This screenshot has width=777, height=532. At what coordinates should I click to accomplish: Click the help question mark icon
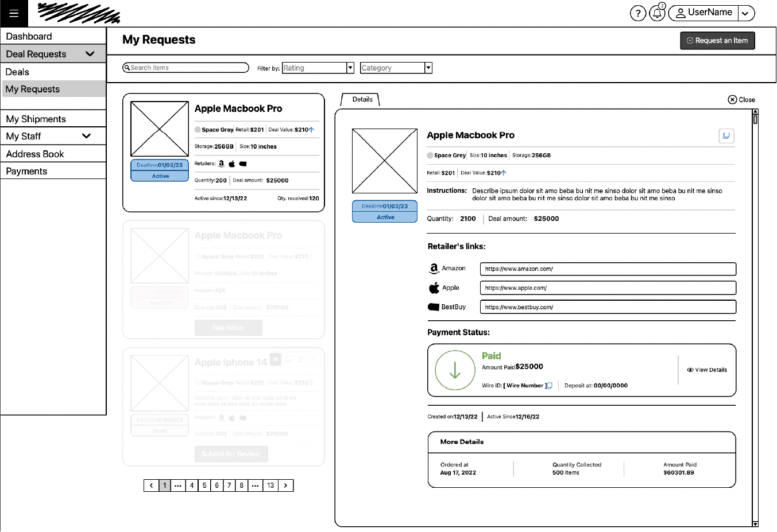click(638, 13)
